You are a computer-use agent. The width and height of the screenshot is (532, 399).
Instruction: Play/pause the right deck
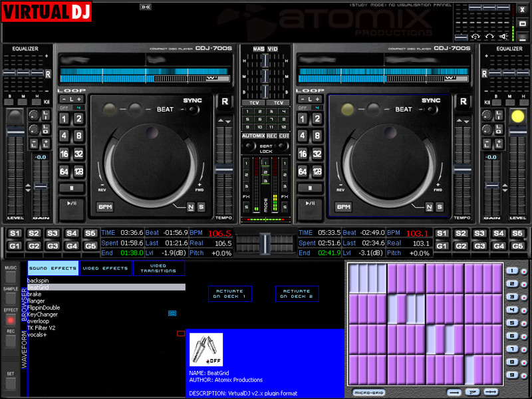click(x=309, y=208)
